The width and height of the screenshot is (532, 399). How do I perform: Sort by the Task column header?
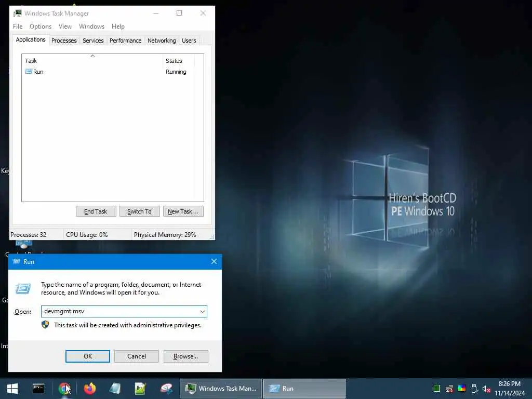point(92,61)
